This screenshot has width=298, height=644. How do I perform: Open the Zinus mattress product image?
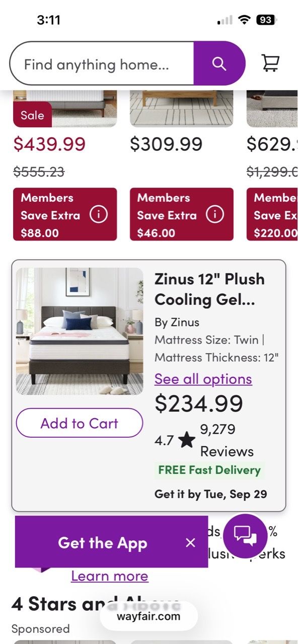[x=80, y=331]
